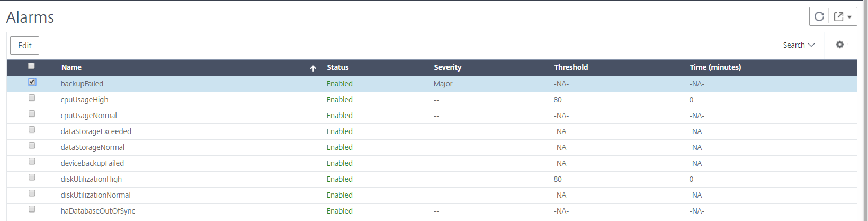Click the Name column sort arrow
Image resolution: width=868 pixels, height=221 pixels.
[313, 68]
